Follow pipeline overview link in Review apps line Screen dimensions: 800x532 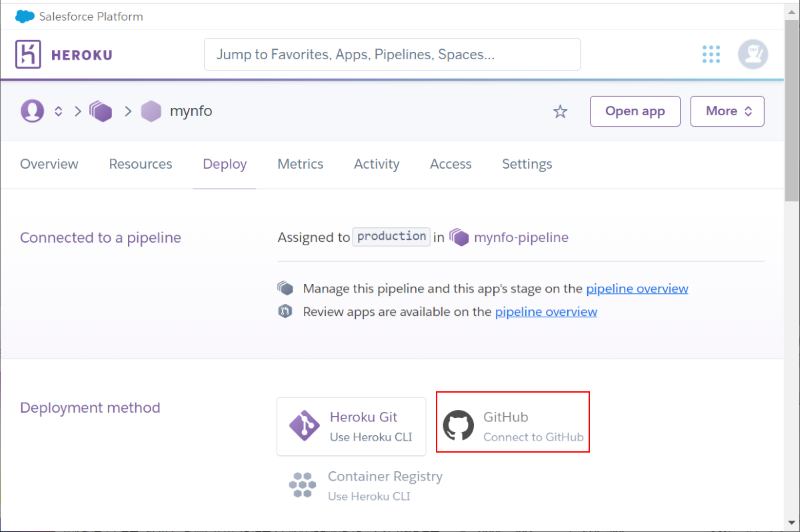pos(546,312)
